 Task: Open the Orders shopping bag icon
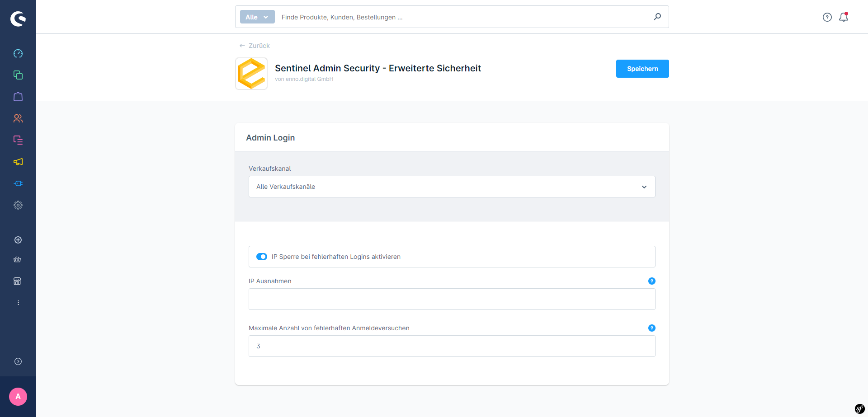[x=18, y=97]
